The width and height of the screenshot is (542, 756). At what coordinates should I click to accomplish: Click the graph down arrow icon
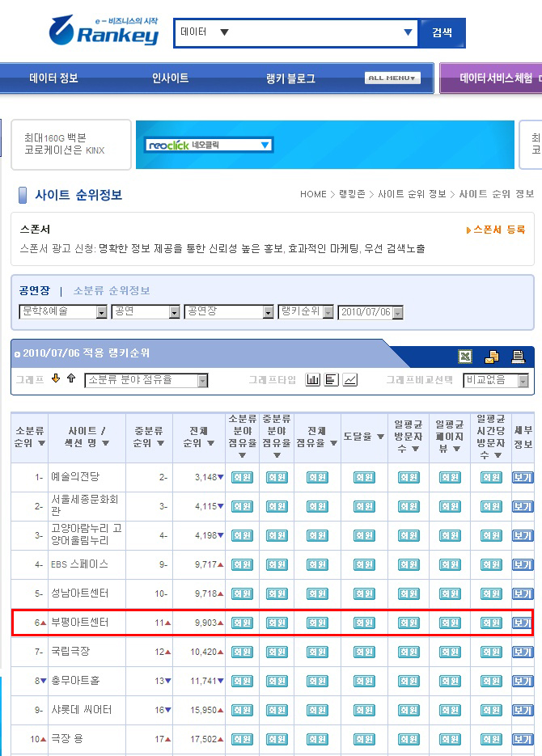56,378
